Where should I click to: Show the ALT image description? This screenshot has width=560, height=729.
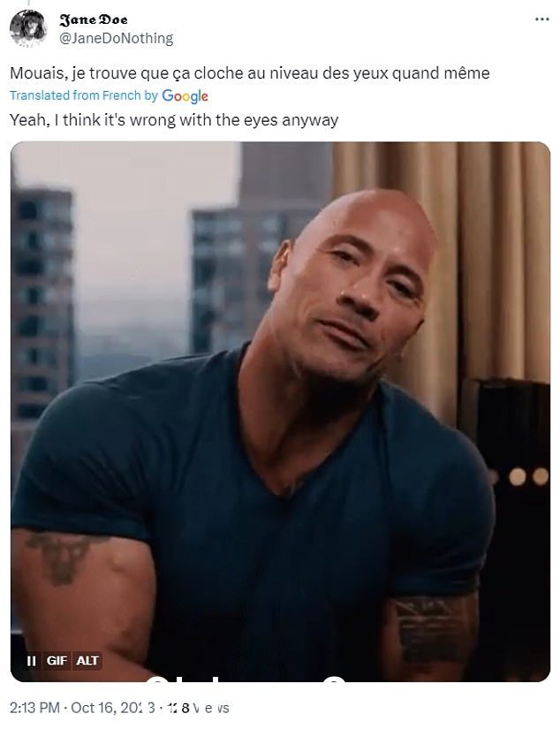87,661
